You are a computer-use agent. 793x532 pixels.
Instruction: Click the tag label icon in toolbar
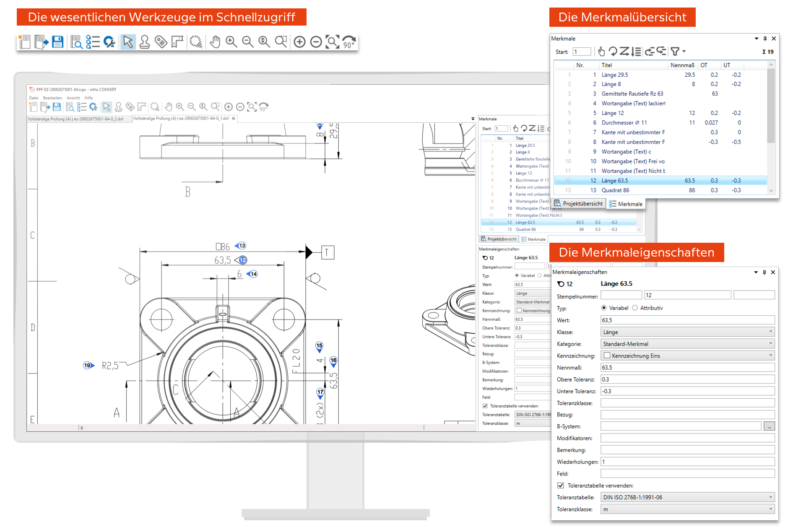[x=161, y=42]
